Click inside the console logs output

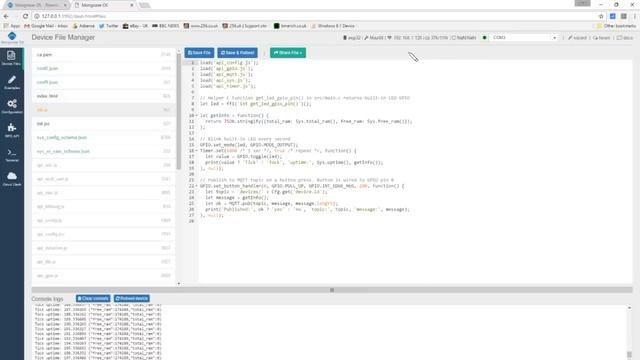[x=329, y=332]
